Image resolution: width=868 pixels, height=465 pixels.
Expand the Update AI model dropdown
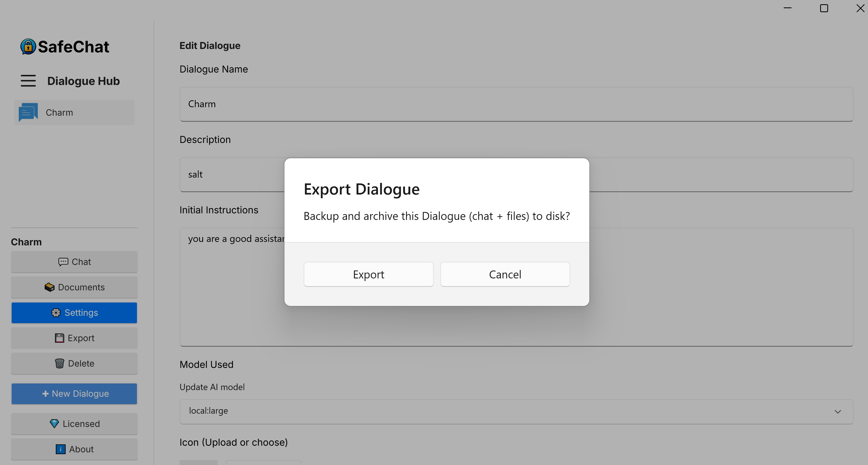click(506, 411)
